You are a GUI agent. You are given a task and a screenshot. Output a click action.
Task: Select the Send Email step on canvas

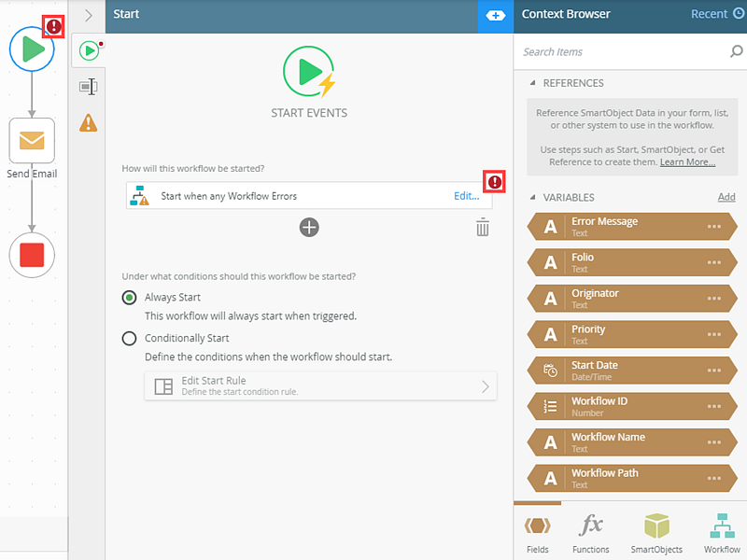32,141
